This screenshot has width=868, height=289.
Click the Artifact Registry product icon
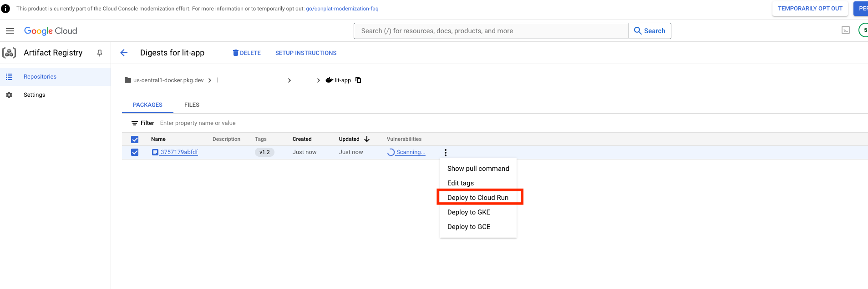9,53
